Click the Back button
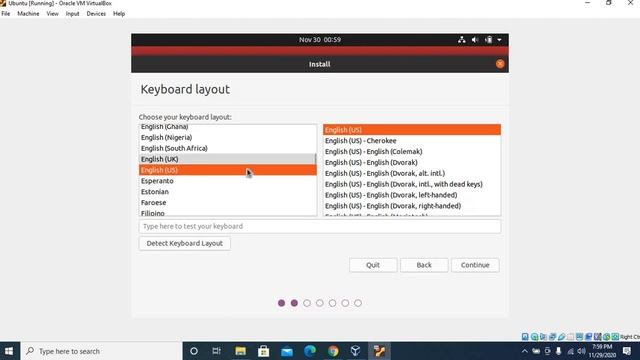The height and width of the screenshot is (360, 640). pyautogui.click(x=424, y=265)
